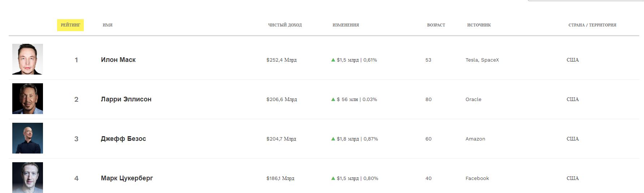Screen dimensions: 644x193
Task: Sort by ВОЗРАСТ column header
Action: [436, 25]
